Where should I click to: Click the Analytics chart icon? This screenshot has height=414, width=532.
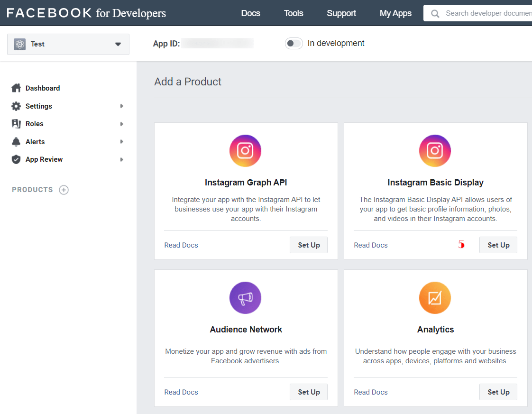[x=435, y=298]
